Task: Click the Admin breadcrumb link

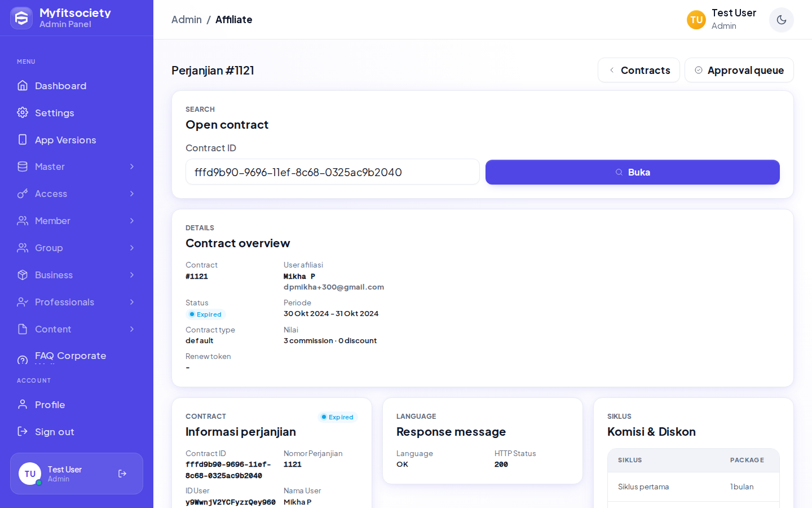Action: [x=187, y=20]
